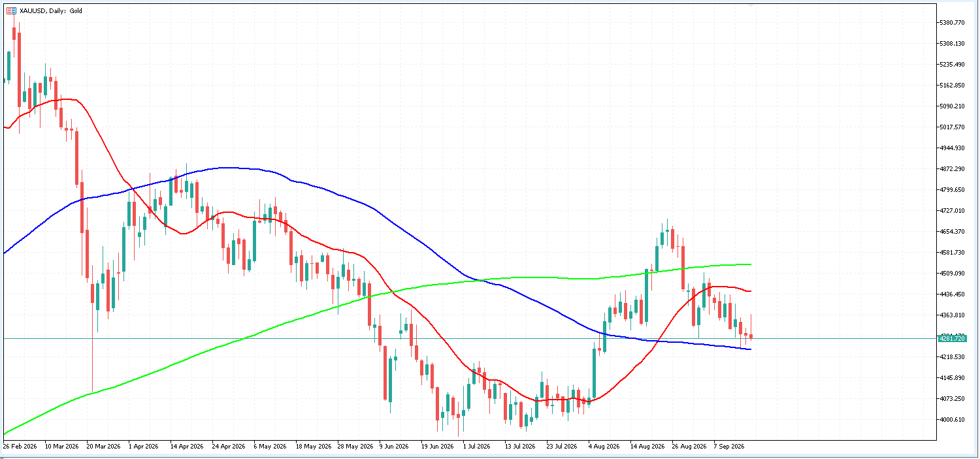
Task: Click the 20 Mar 2026 date label
Action: click(103, 447)
